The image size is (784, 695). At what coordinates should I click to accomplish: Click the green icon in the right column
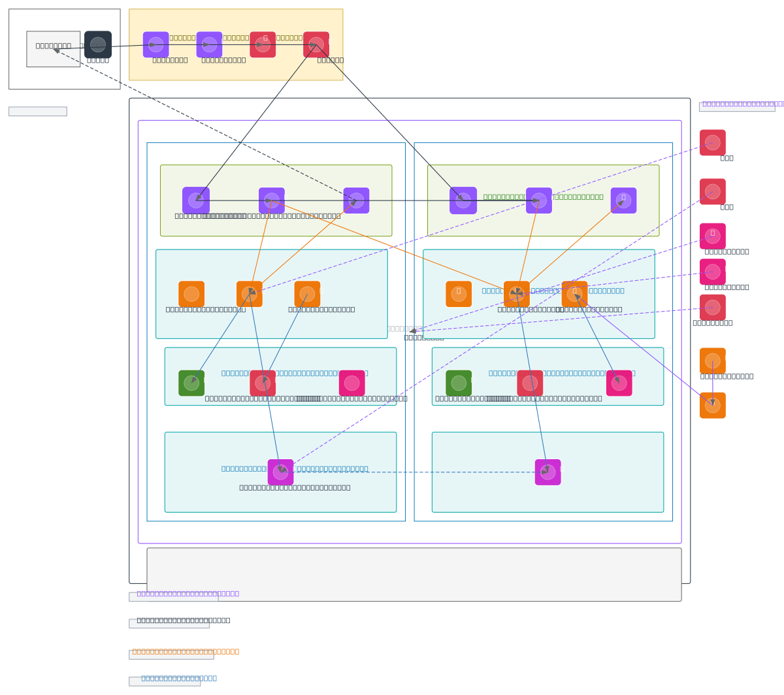click(459, 383)
